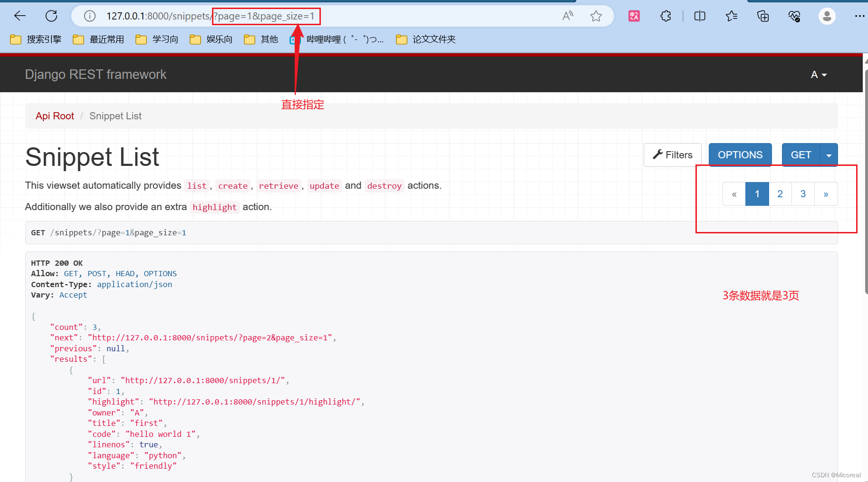Click the GET button

801,155
